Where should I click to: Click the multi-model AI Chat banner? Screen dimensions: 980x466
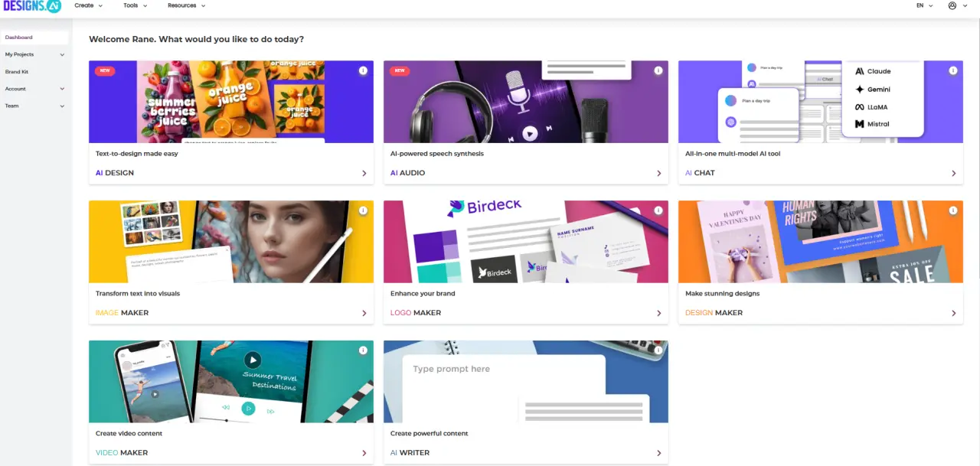point(821,102)
